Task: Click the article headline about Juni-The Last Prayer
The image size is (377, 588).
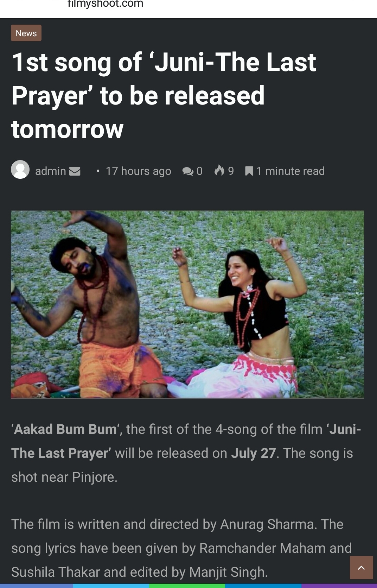Action: click(164, 96)
